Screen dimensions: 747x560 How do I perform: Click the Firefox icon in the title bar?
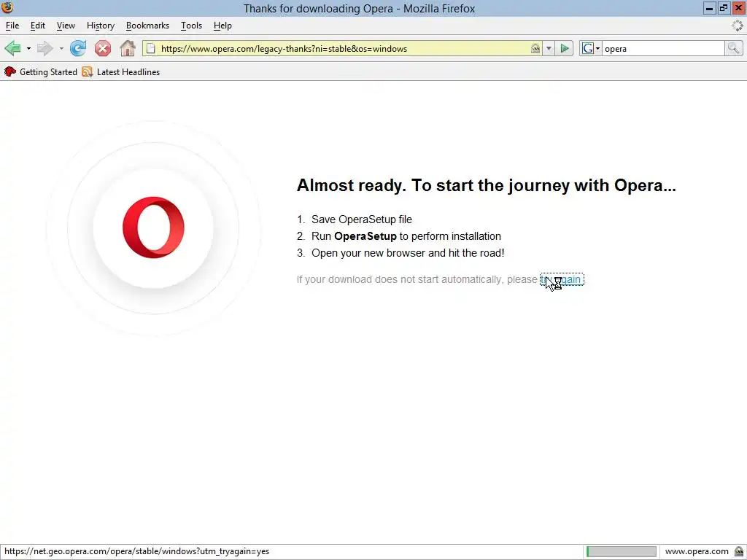(7, 7)
